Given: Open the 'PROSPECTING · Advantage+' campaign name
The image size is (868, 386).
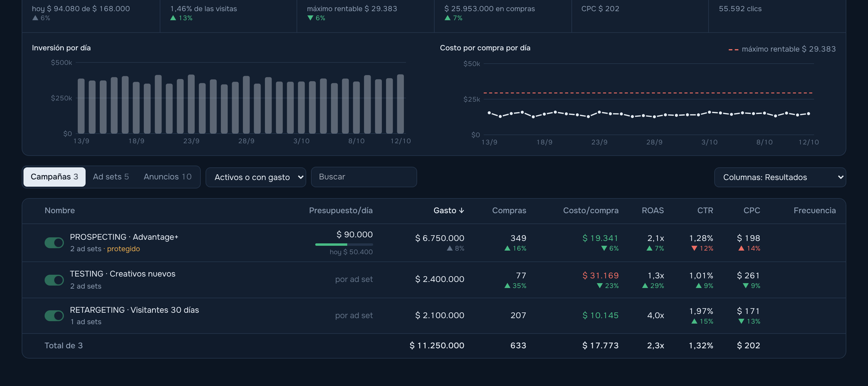Looking at the screenshot, I should [x=124, y=237].
